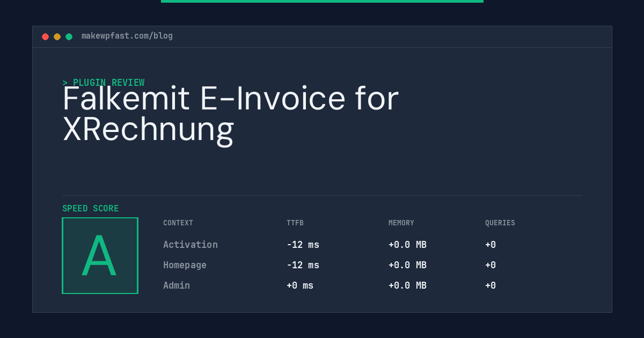Click the makewpfast.com/blog address text
Viewport: 644px width, 338px height.
(x=127, y=36)
